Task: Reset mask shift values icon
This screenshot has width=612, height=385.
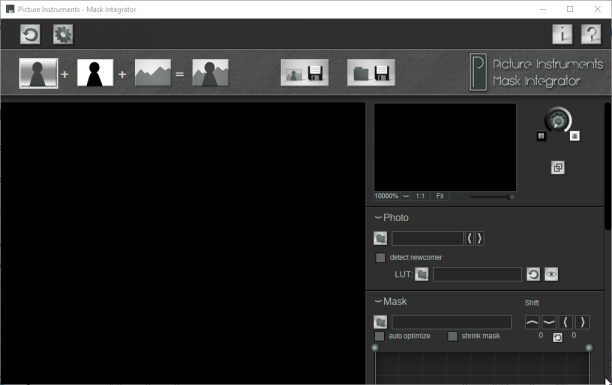Action: 557,337
